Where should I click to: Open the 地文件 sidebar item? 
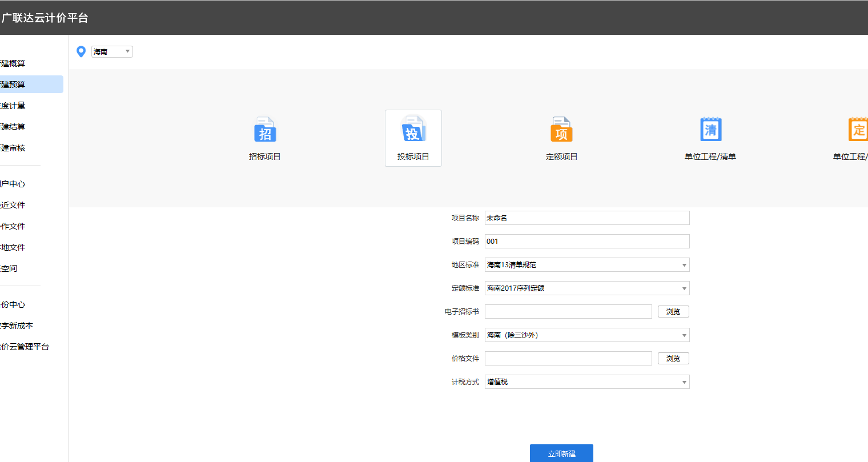coord(31,247)
